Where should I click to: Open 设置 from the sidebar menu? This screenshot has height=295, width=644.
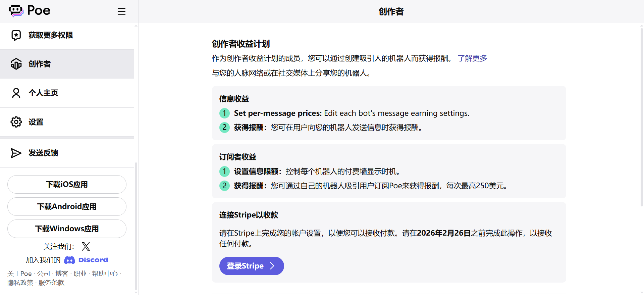click(x=36, y=122)
